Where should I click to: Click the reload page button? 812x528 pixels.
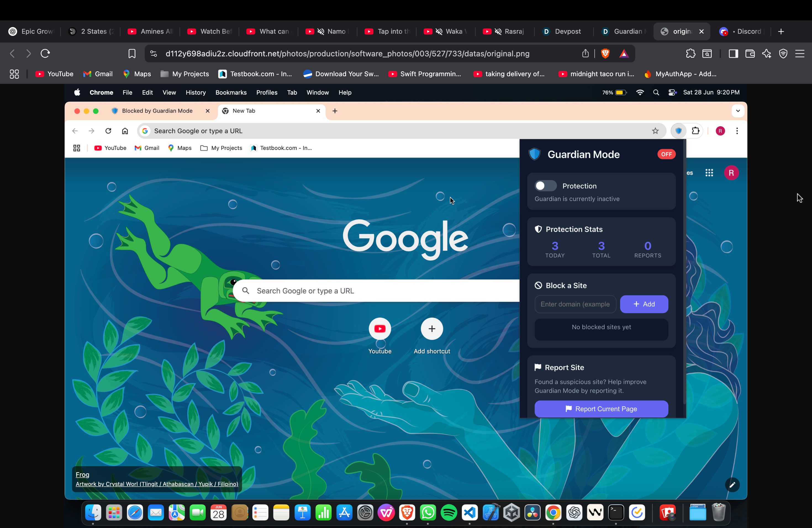[x=45, y=54]
